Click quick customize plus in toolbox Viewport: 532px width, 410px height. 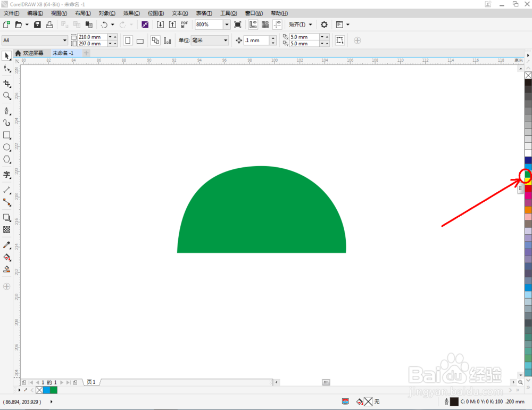coord(7,286)
